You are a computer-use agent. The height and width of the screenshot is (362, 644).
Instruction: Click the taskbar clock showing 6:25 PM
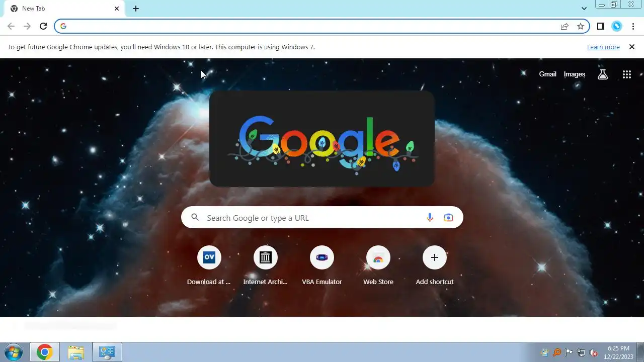coord(618,352)
